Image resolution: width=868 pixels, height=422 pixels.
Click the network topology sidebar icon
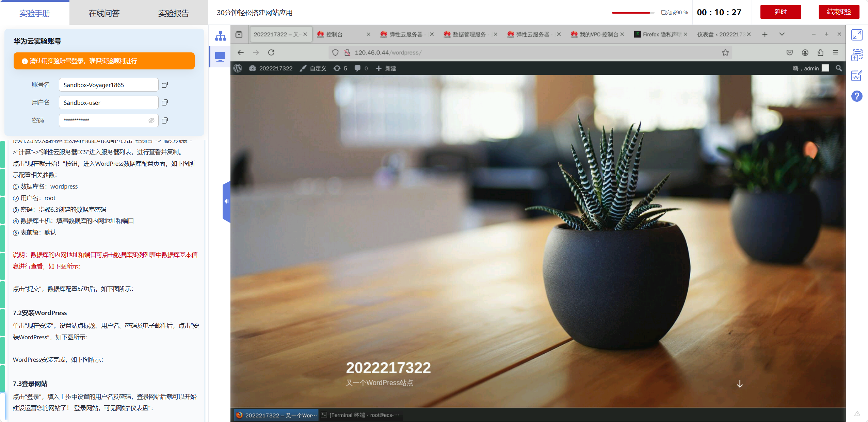coord(220,36)
